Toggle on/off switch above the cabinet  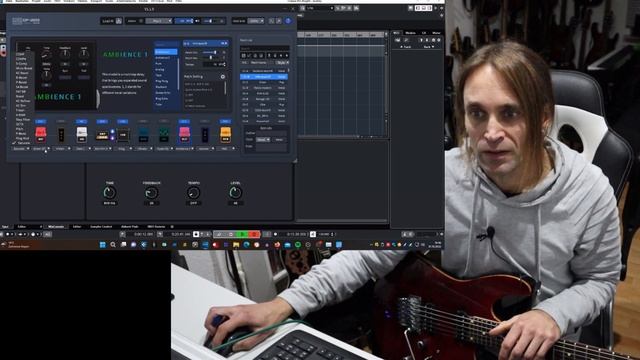(122, 122)
